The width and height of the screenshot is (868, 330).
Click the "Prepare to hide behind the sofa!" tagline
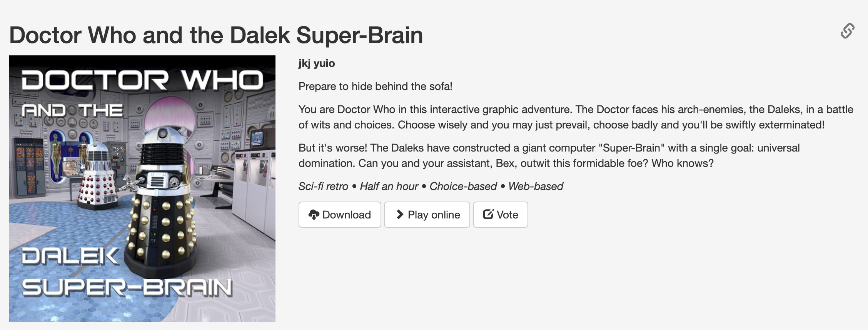pyautogui.click(x=375, y=87)
